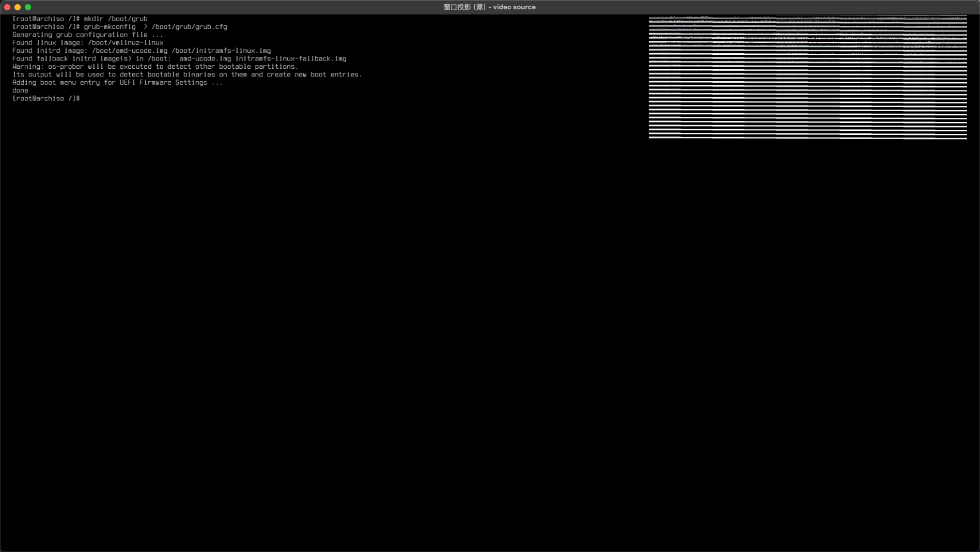Click the 'Warning: os-prober will be executed' line
This screenshot has width=980, height=552.
pos(155,67)
